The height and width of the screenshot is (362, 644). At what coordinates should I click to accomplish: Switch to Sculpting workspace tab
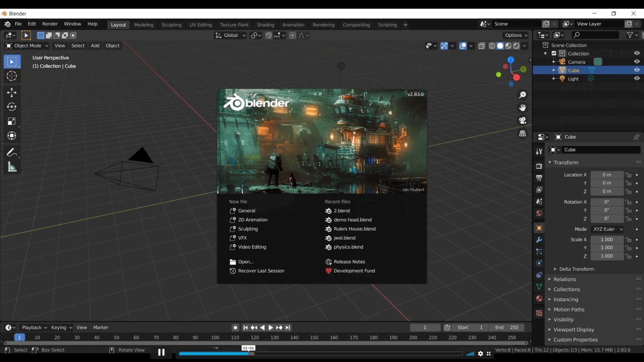point(171,25)
